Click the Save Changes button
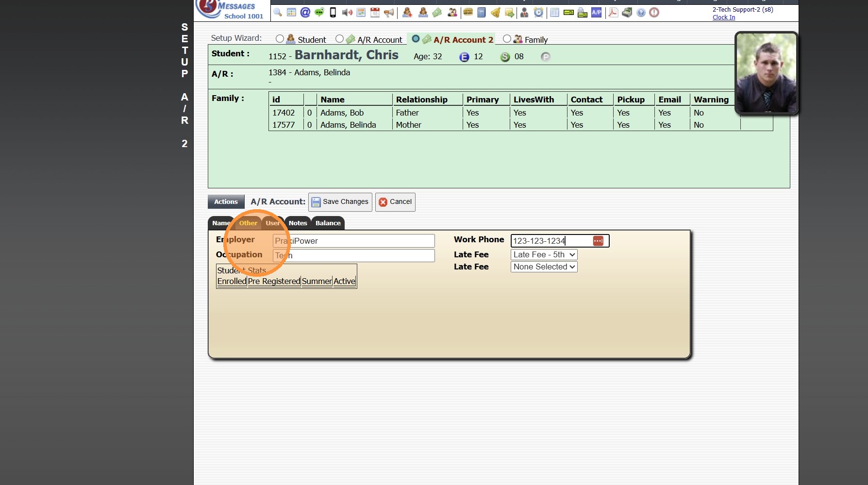The height and width of the screenshot is (485, 868). 340,202
